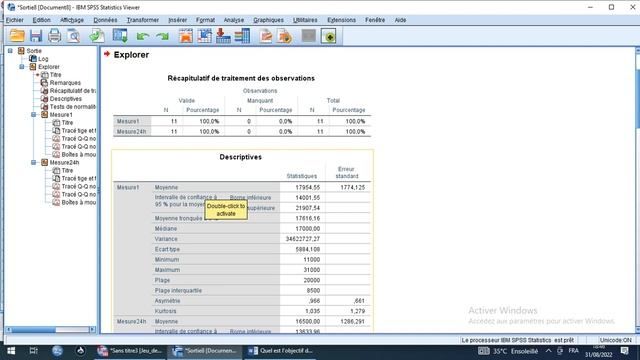Image resolution: width=640 pixels, height=360 pixels.
Task: Open the Aide menu
Action: coord(400,20)
